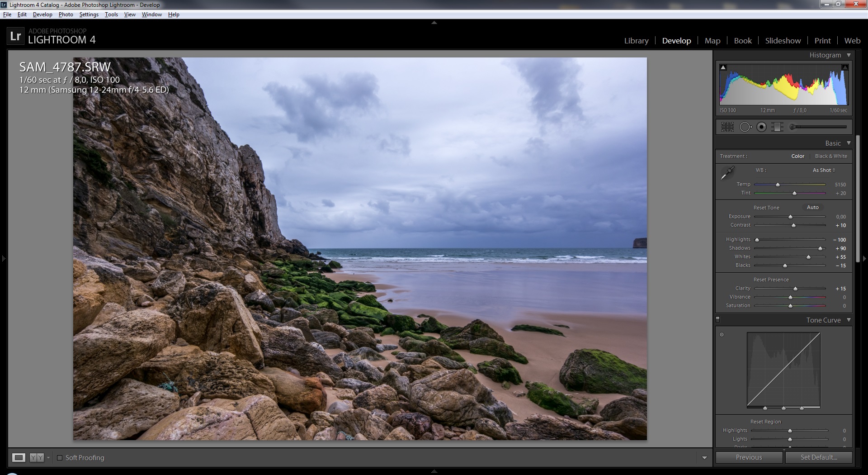Switch to the Library module
The image size is (868, 475).
click(636, 41)
